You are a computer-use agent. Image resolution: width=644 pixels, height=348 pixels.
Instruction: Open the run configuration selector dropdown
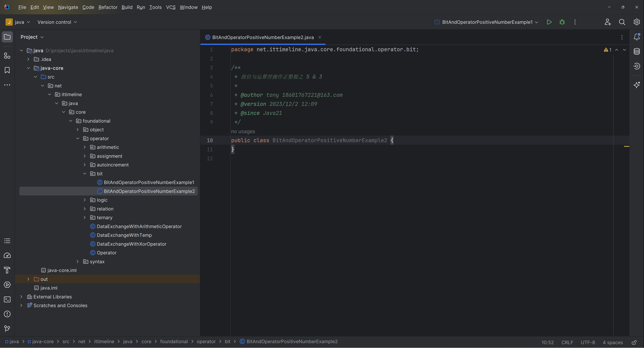pos(486,22)
